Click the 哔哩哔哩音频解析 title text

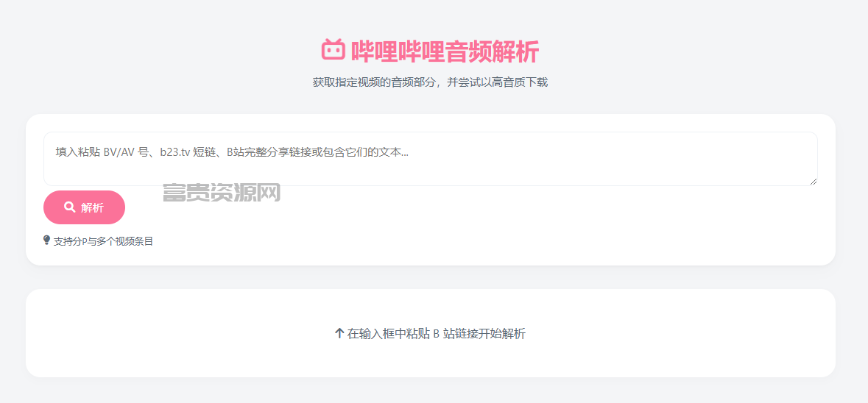pos(445,51)
